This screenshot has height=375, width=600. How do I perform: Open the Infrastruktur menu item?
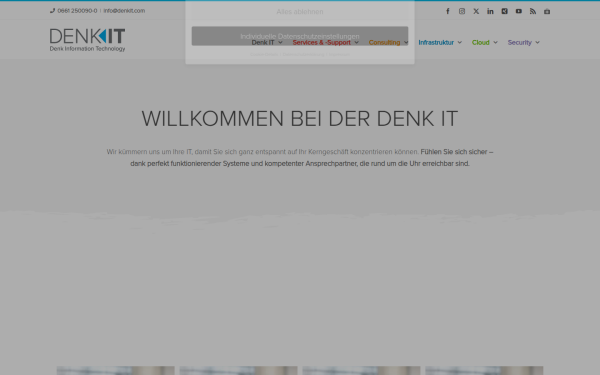point(436,42)
